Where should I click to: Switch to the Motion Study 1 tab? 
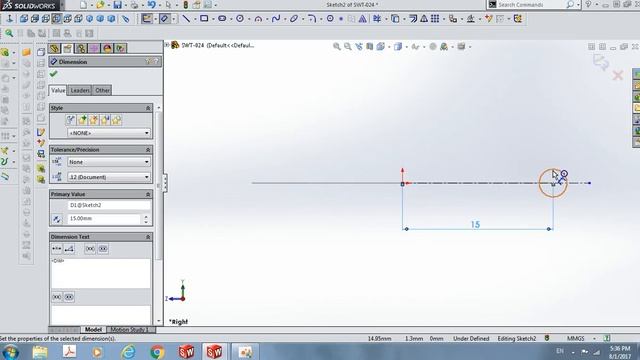(131, 329)
